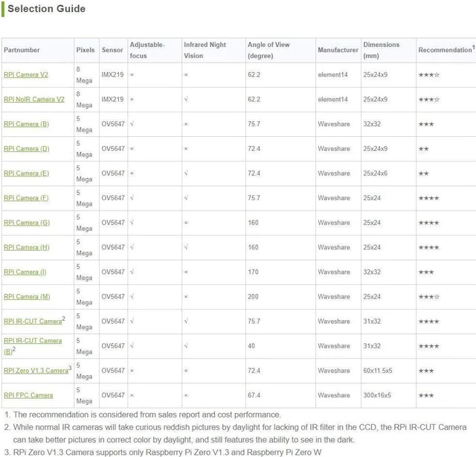476x457 pixels.
Task: Click the Selection Guide heading
Action: [46, 8]
